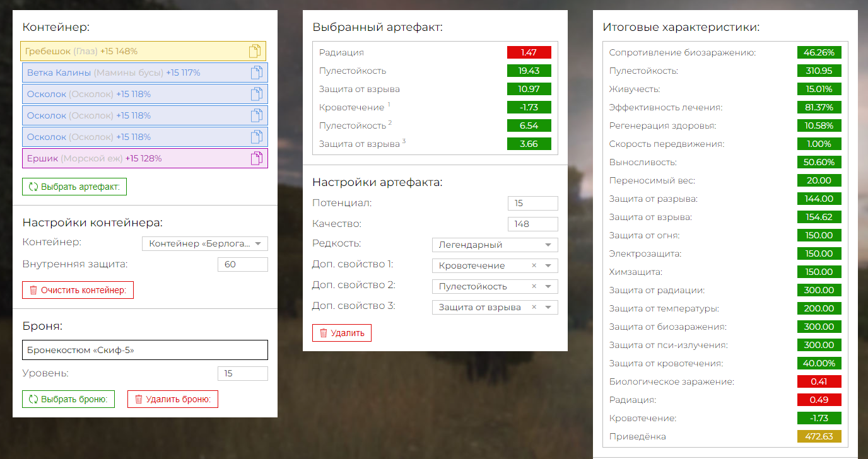This screenshot has height=459, width=868.
Task: Click the Выносливость value 50.60%
Action: pyautogui.click(x=819, y=162)
